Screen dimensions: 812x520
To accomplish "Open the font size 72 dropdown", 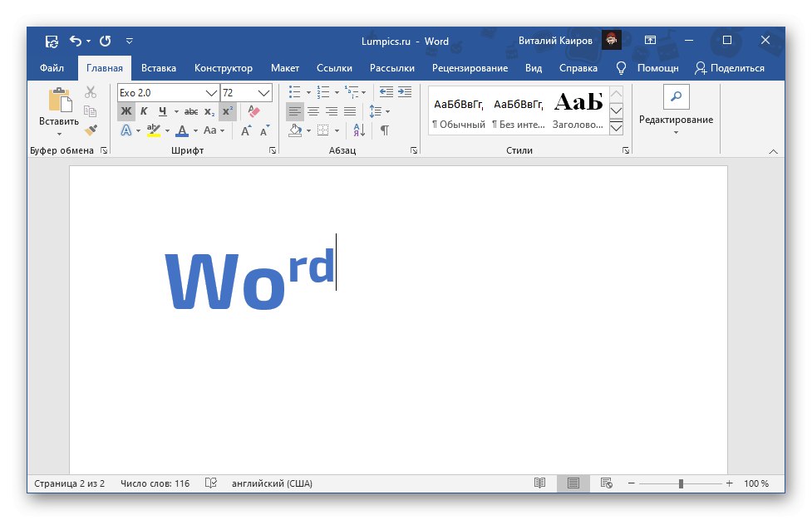I will pos(263,92).
